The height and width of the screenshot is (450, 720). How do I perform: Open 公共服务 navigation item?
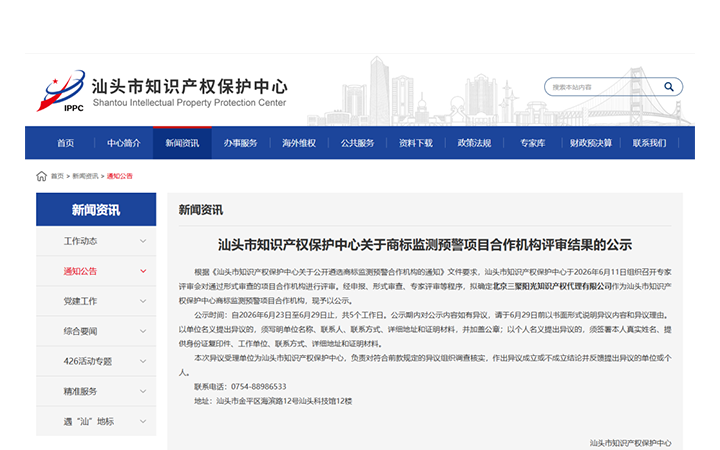[357, 143]
